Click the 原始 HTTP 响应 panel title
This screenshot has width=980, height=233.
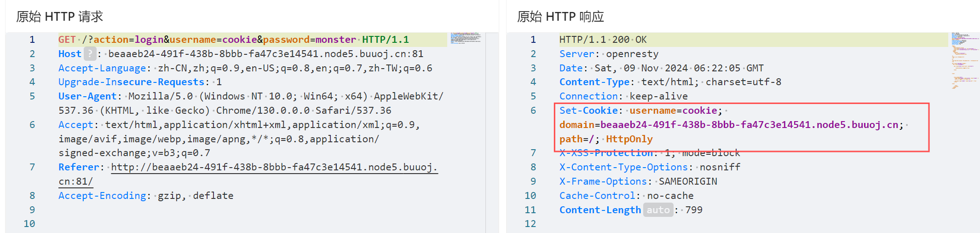pos(560,17)
